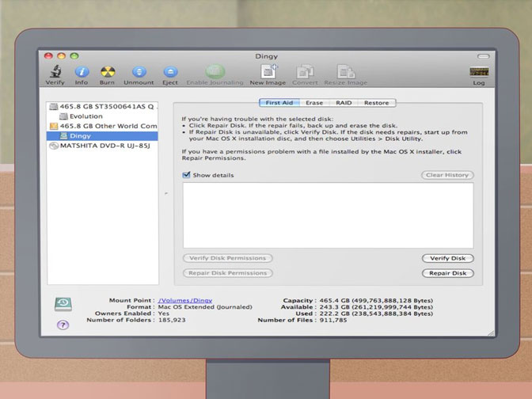Click the Convert toolbar icon

[x=305, y=71]
